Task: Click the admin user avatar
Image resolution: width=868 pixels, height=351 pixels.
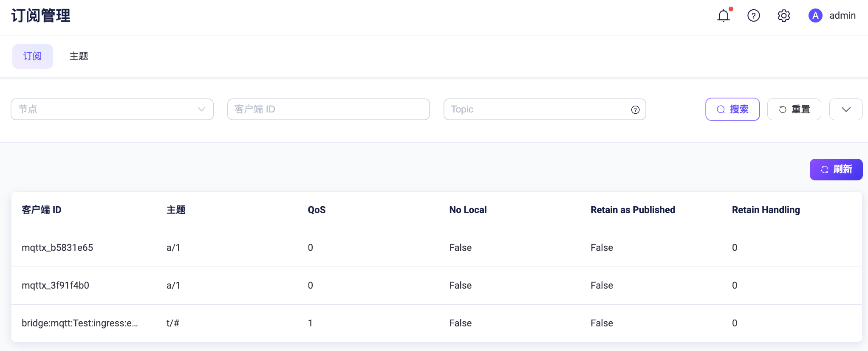Action: [x=815, y=16]
